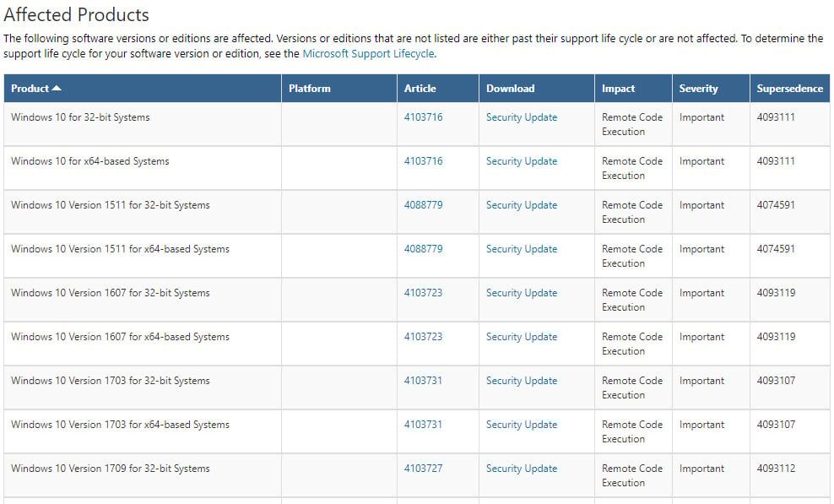Image resolution: width=834 pixels, height=504 pixels.
Task: Click 'Remote Code Execution' in Version 1511 32-bit row
Action: point(632,212)
